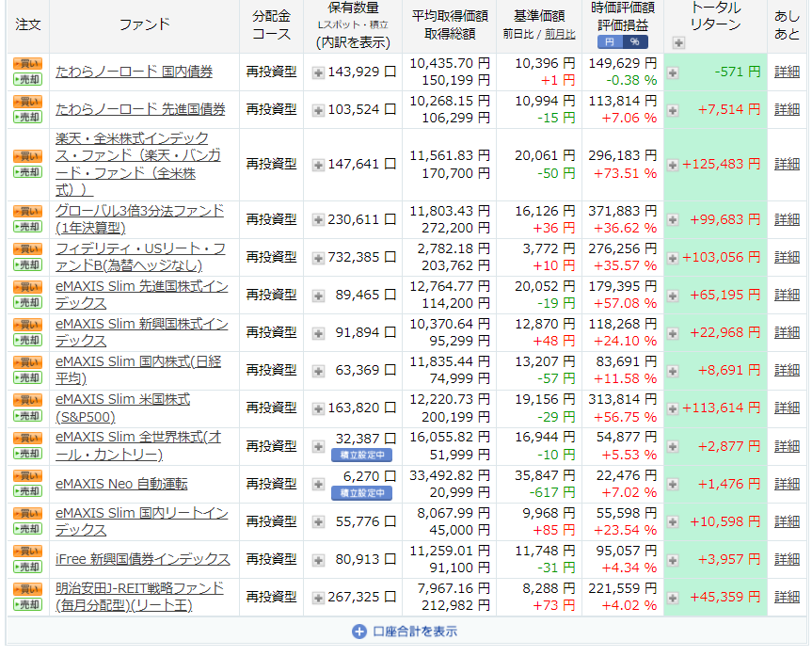
Task: Sell eMAXIS Neo 自動運転
Action: click(27, 491)
